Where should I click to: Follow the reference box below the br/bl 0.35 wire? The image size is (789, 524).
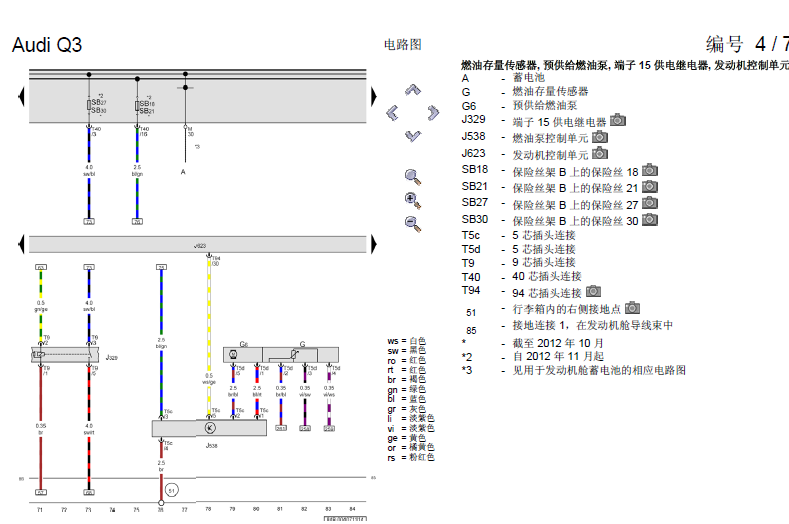coord(281,428)
